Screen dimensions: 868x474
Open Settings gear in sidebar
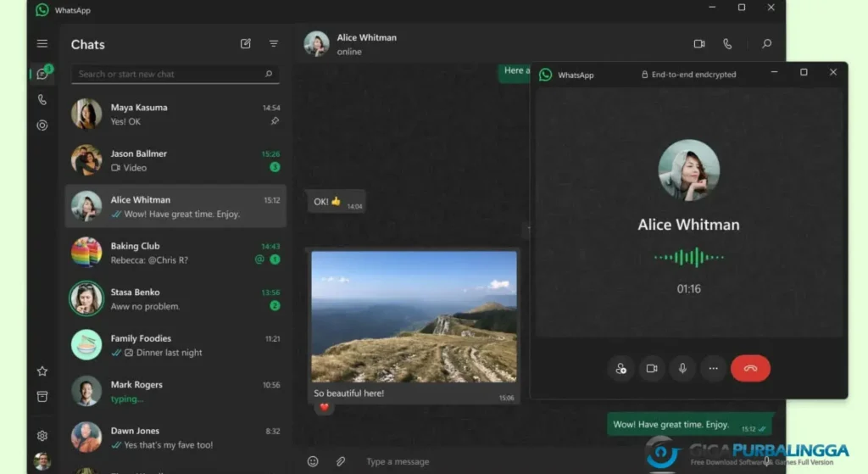[x=42, y=436]
